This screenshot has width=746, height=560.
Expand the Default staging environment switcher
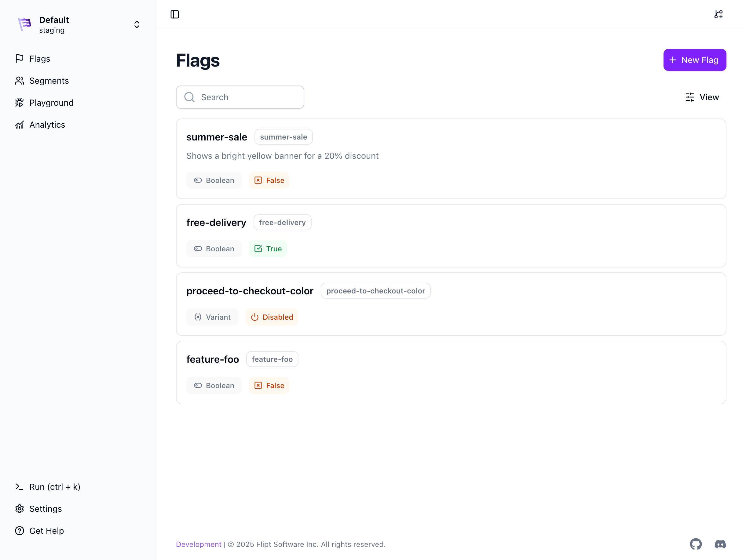point(137,24)
